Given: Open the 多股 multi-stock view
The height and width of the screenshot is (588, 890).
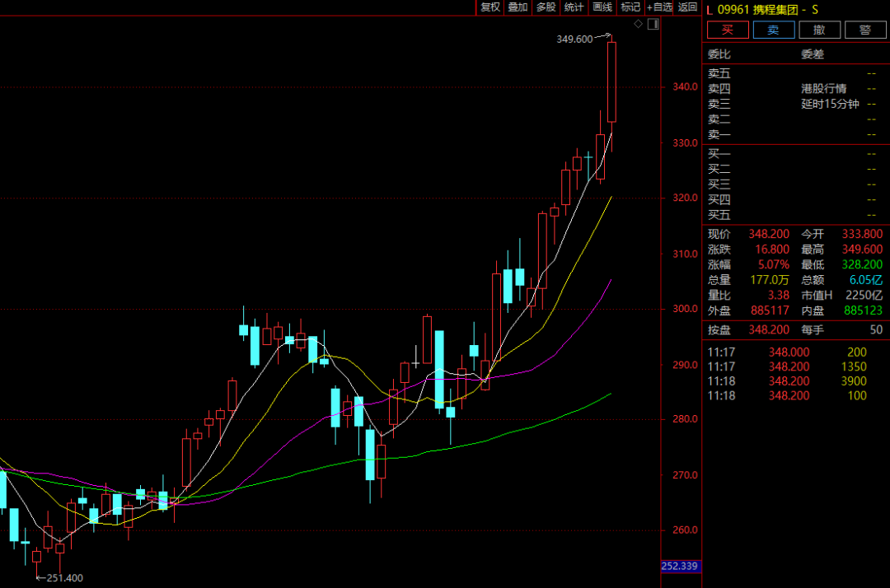Looking at the screenshot, I should pyautogui.click(x=546, y=7).
